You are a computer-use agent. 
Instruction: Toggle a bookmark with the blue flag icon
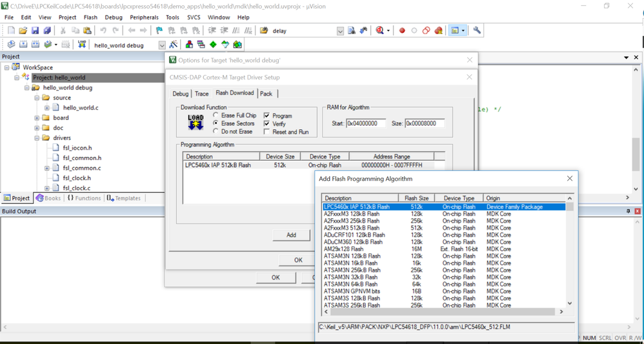[159, 31]
